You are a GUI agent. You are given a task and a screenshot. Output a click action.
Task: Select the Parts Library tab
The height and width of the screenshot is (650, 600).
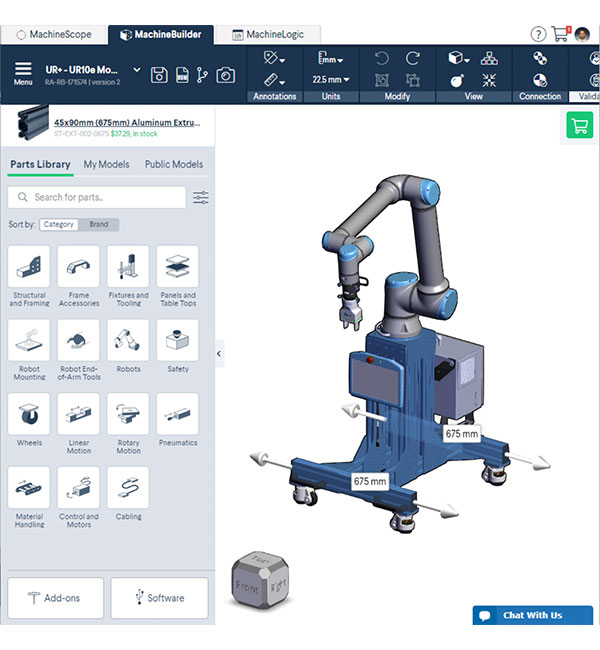(x=40, y=165)
